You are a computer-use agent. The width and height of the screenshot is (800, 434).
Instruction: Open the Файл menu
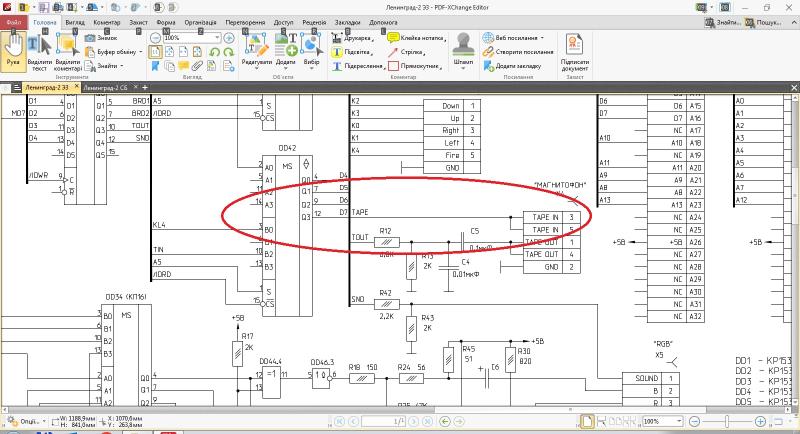(14, 21)
